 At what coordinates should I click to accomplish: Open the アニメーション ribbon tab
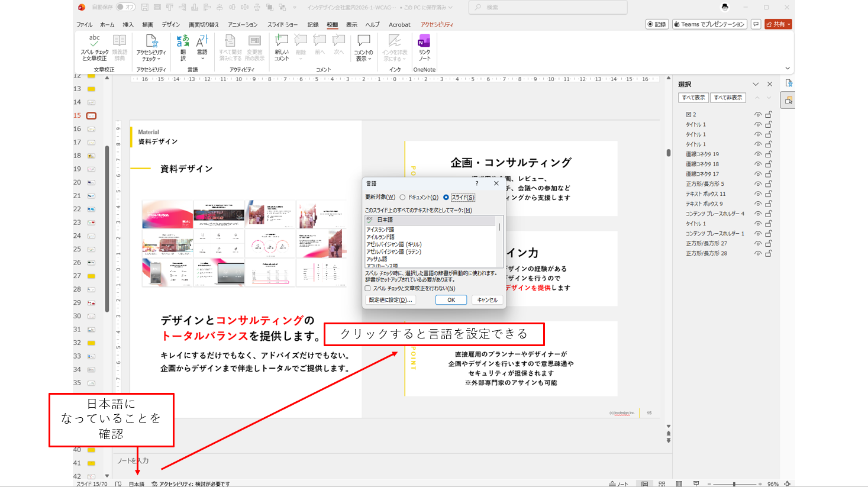(243, 25)
